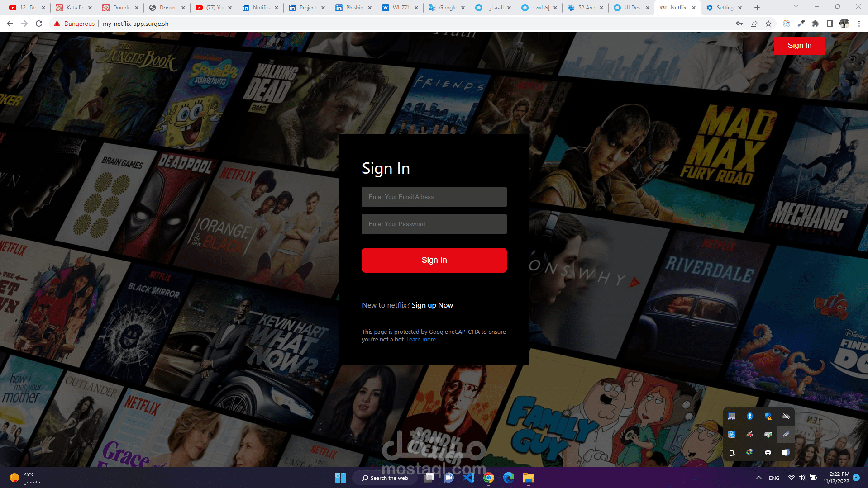Open the notifications badge showing 3

tap(856, 477)
